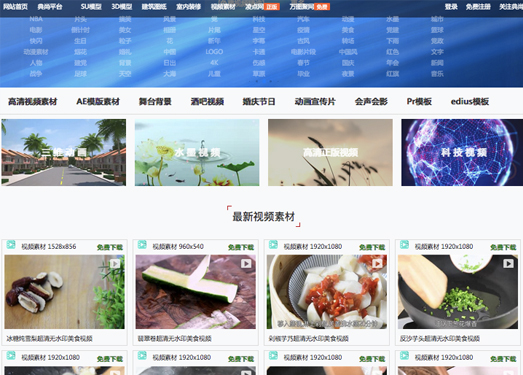The width and height of the screenshot is (523, 375).
Task: Open the SU模型 nav item
Action: click(x=91, y=7)
